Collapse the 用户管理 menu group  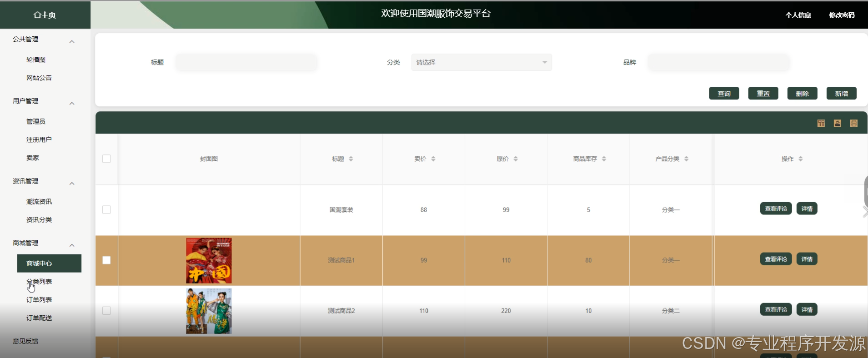tap(72, 103)
